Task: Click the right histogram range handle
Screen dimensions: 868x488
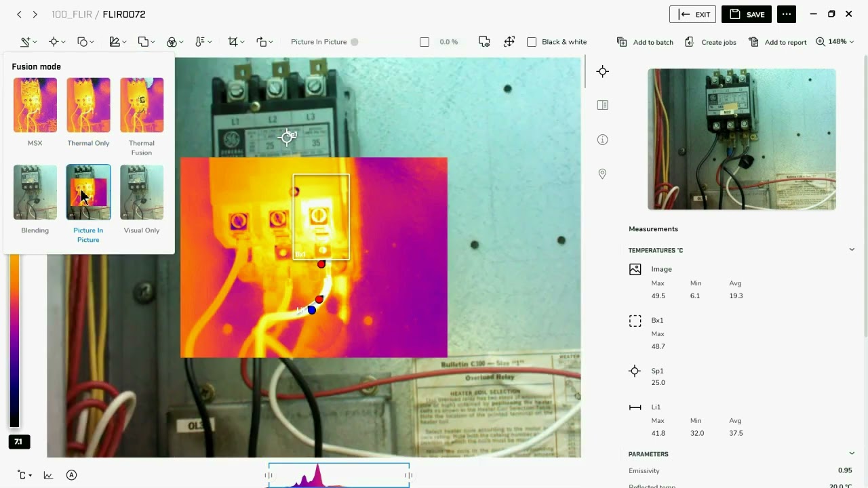Action: (x=409, y=476)
